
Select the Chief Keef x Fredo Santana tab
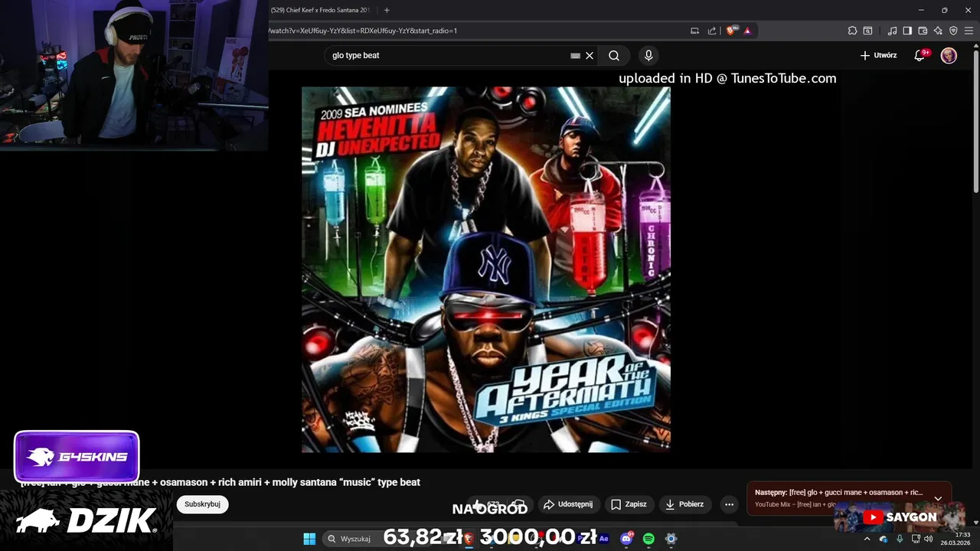click(320, 10)
